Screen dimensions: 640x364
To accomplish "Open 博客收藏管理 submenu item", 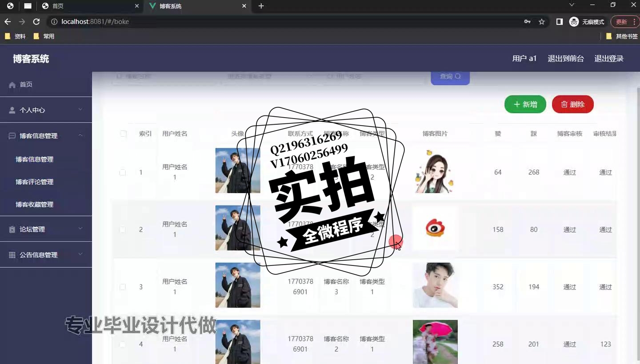I will coord(35,205).
